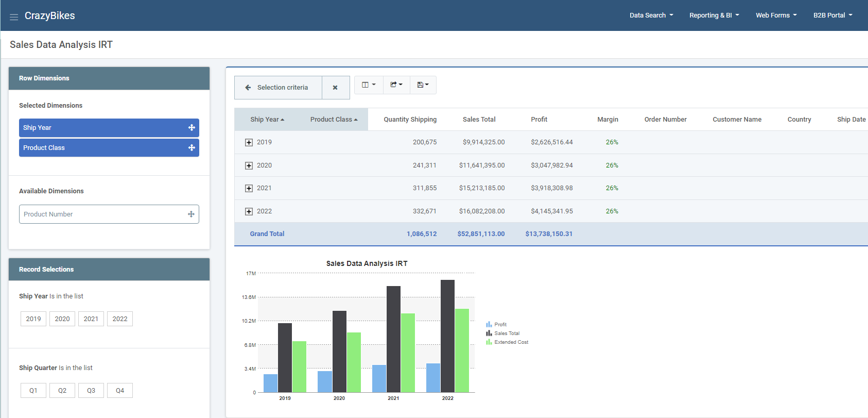Image resolution: width=868 pixels, height=418 pixels.
Task: Toggle the Q2 Ship Quarter filter
Action: click(62, 391)
